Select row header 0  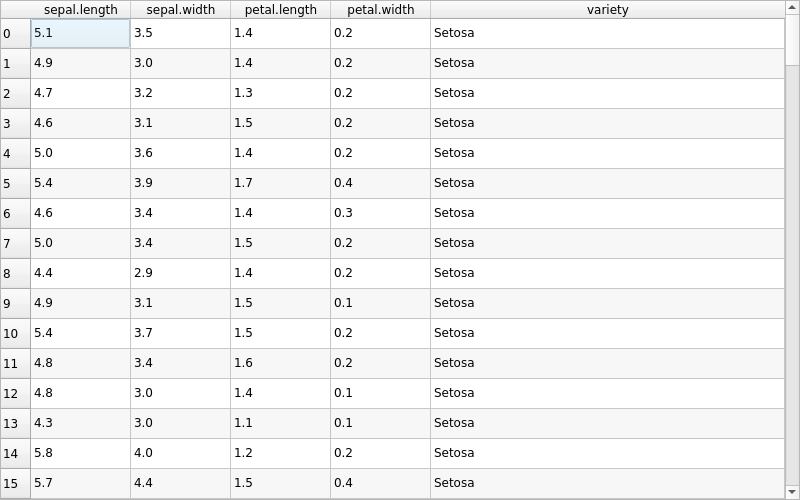15,34
